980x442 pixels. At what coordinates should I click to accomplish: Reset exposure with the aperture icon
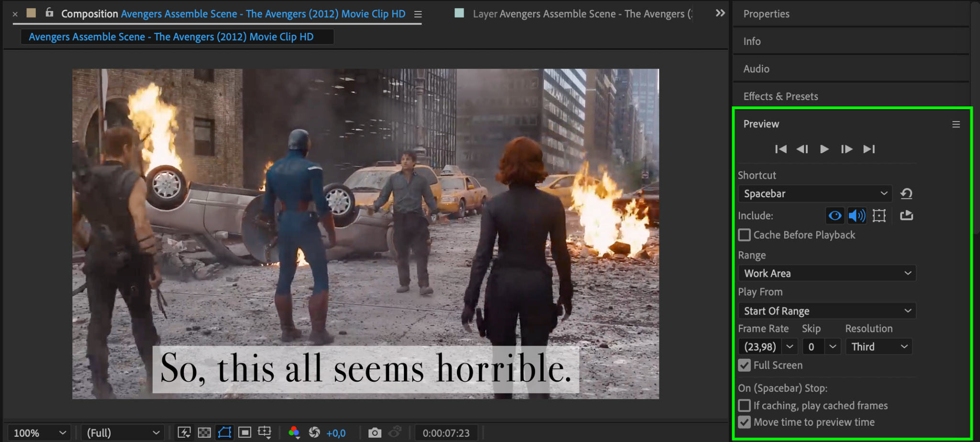(x=314, y=433)
